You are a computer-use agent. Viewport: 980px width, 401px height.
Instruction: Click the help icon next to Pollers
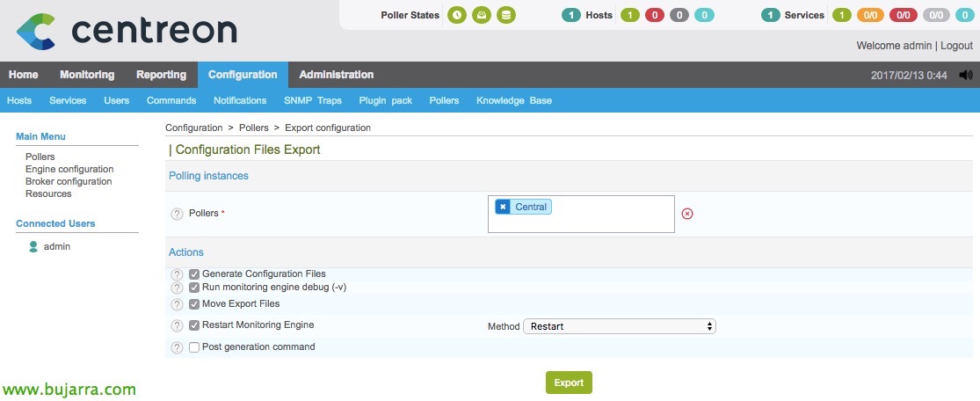click(177, 214)
